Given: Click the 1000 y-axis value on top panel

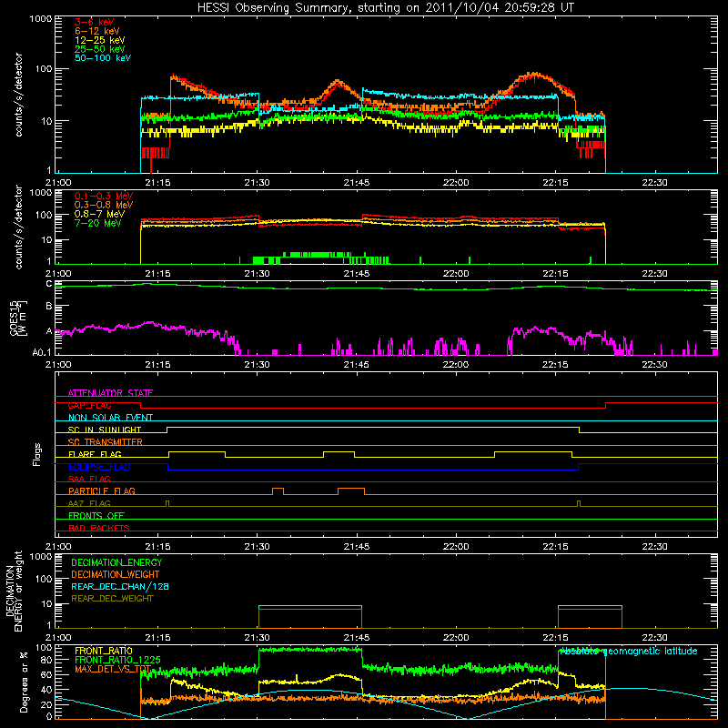Looking at the screenshot, I should (40, 19).
